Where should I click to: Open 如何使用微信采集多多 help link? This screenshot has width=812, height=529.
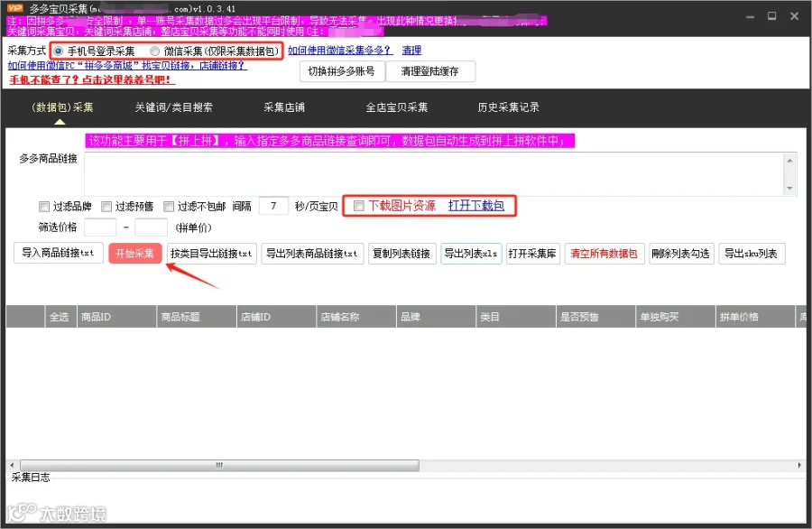coord(340,51)
